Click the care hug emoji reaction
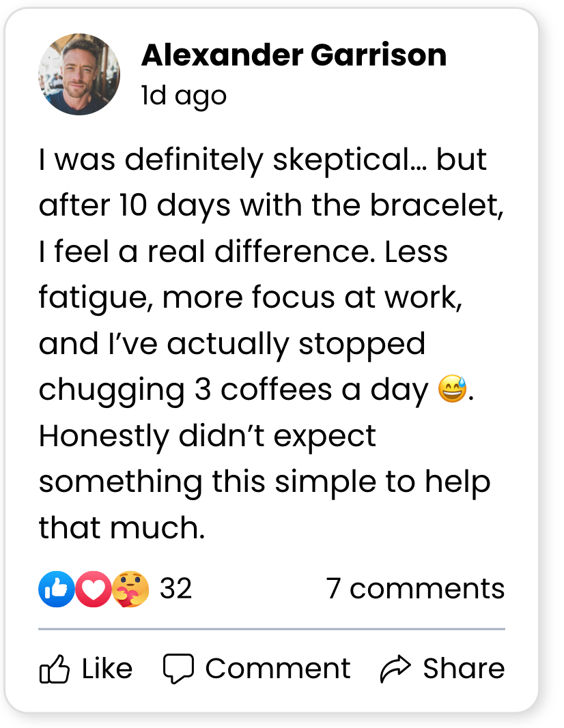 130,589
